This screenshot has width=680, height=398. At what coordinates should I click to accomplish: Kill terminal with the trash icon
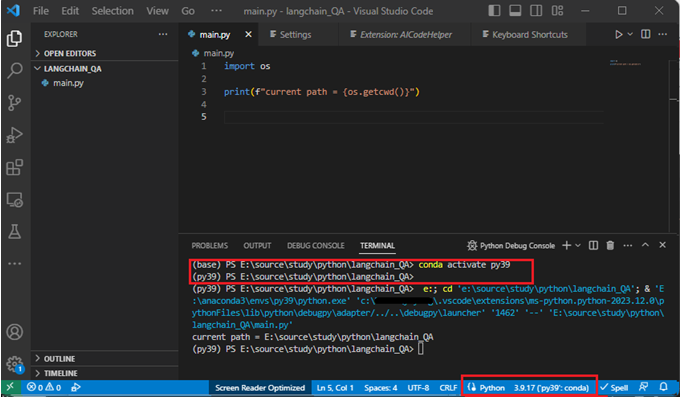(610, 245)
